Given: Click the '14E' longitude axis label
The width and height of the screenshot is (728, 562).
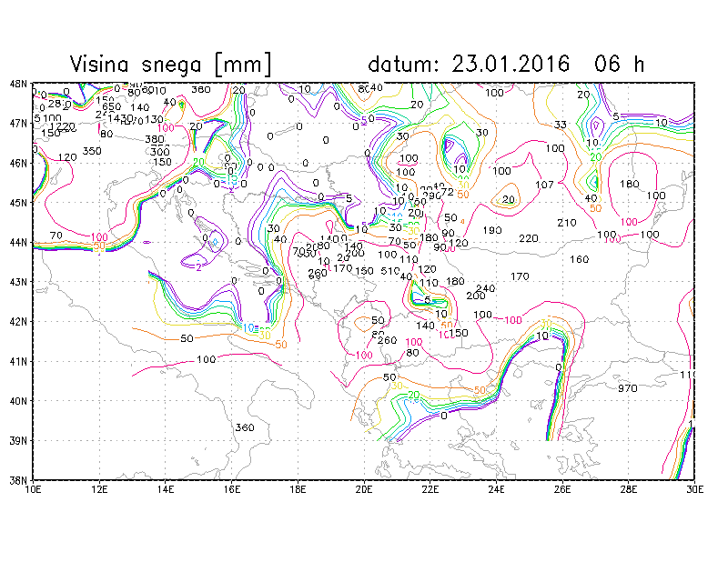Looking at the screenshot, I should [166, 489].
